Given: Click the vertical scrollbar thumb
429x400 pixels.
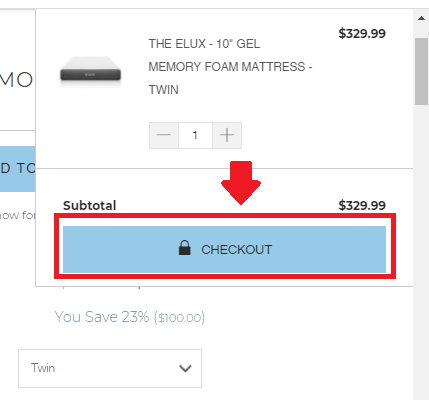Looking at the screenshot, I should click(x=421, y=71).
